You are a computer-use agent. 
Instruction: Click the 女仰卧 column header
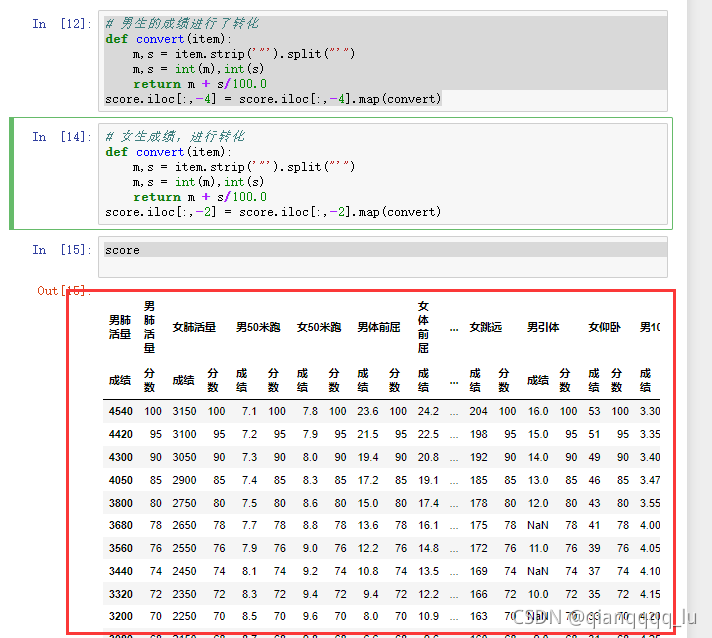604,327
